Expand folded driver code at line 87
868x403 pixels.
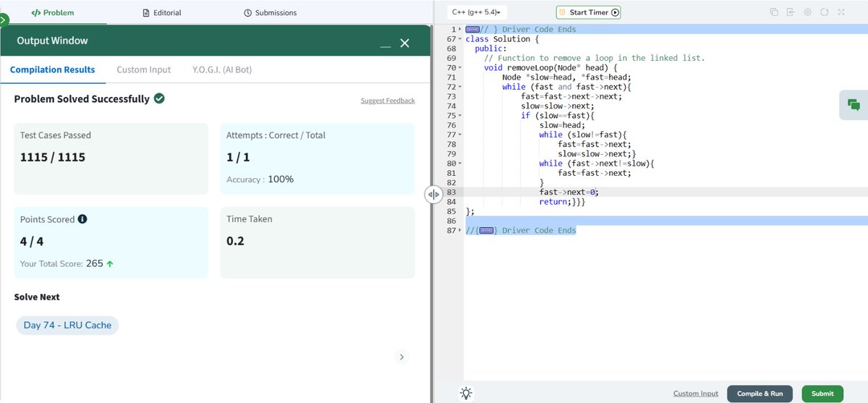point(461,230)
